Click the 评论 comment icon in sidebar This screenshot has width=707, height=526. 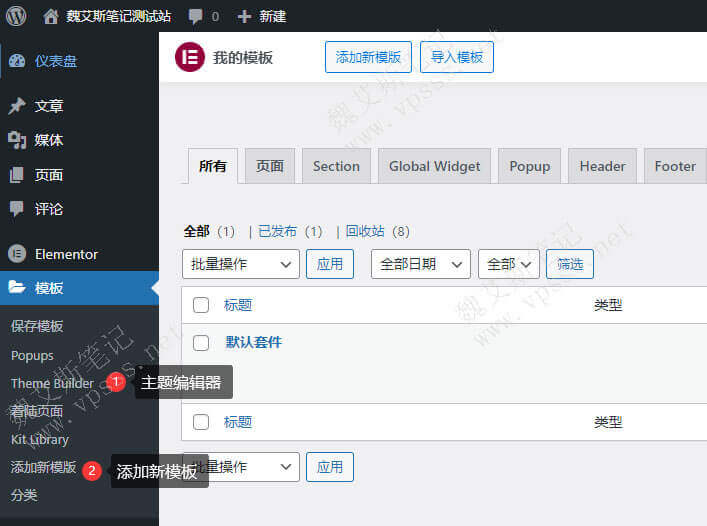[17, 209]
